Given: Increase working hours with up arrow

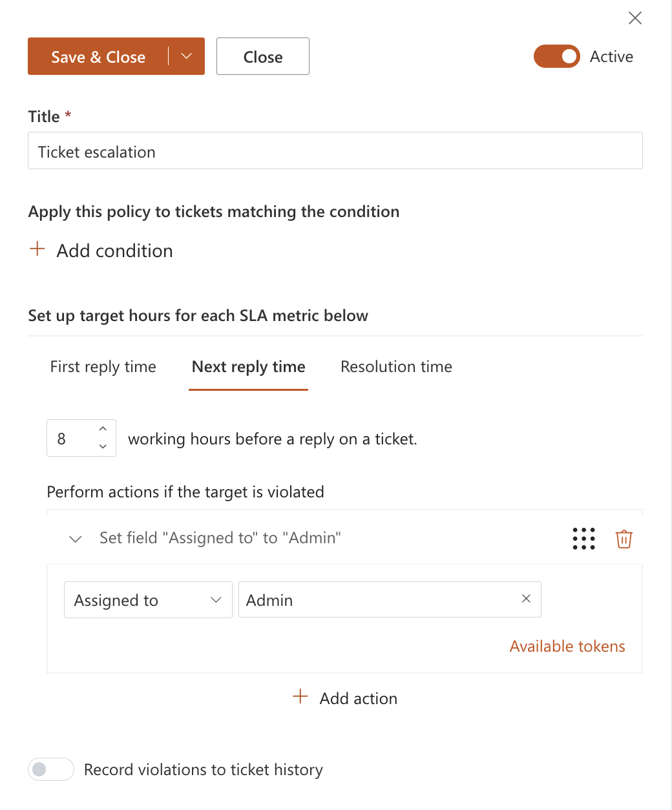Looking at the screenshot, I should (x=103, y=429).
